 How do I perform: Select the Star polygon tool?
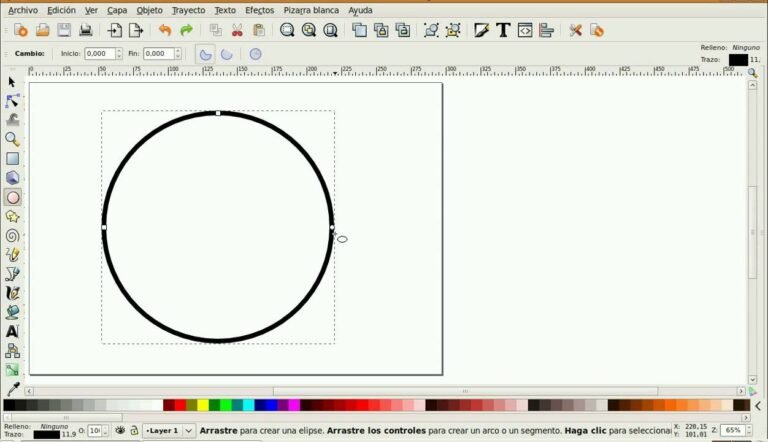pos(12,217)
